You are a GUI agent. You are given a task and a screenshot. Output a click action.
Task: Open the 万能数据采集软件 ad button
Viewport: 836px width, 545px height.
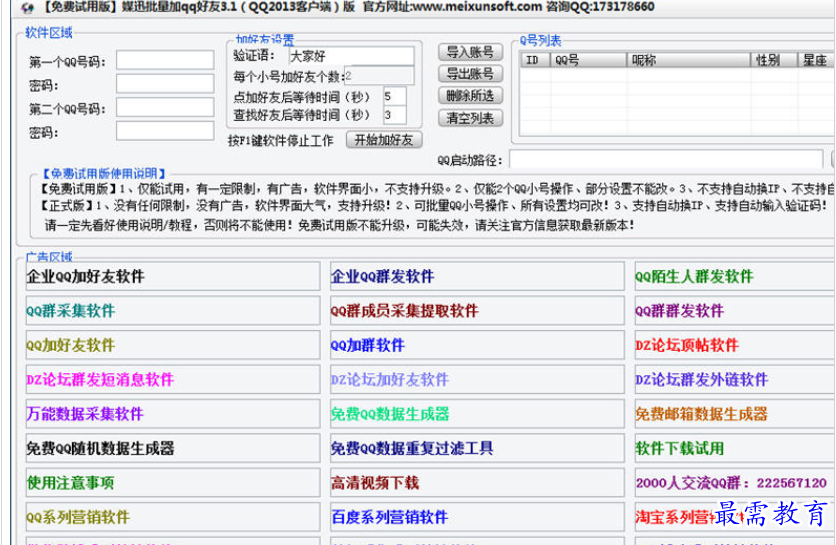click(173, 414)
